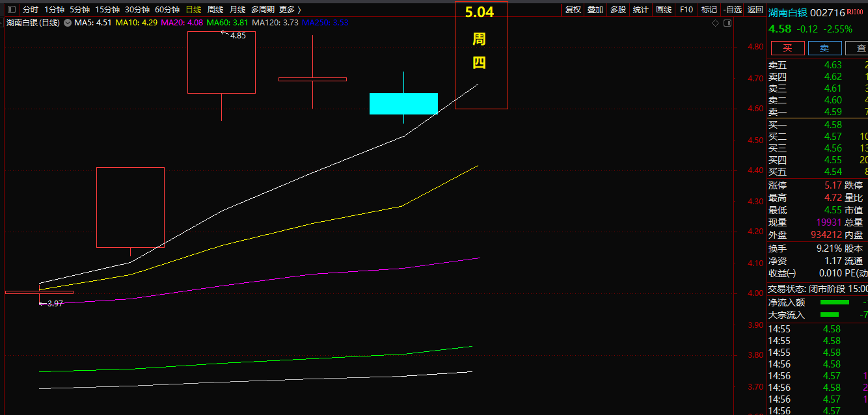The width and height of the screenshot is (868, 415).
Task: Click the 外盘 value 934212
Action: pos(826,235)
